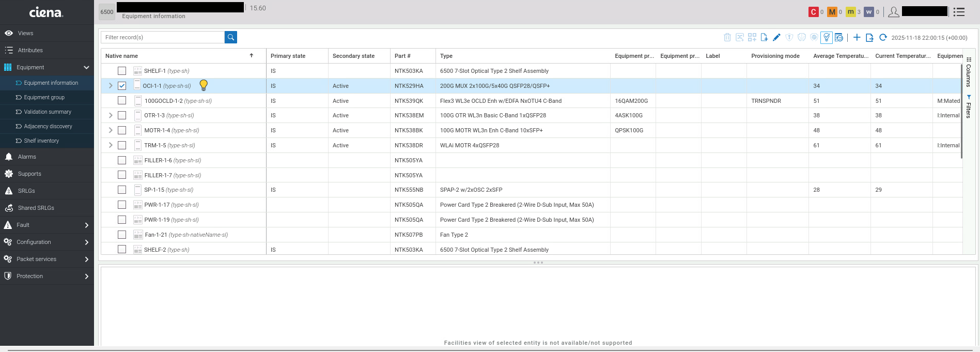
Task: Click the plus add record icon
Action: (857, 37)
